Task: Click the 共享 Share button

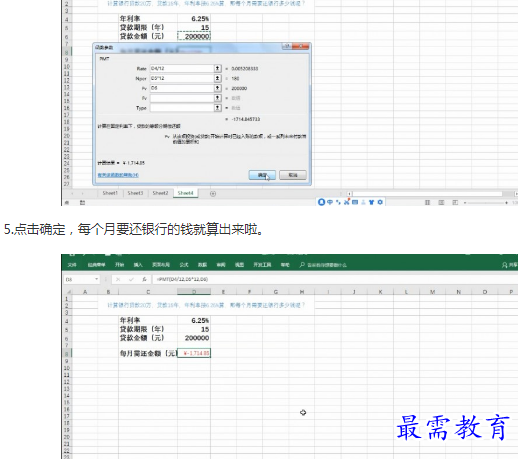Action: pyautogui.click(x=510, y=265)
